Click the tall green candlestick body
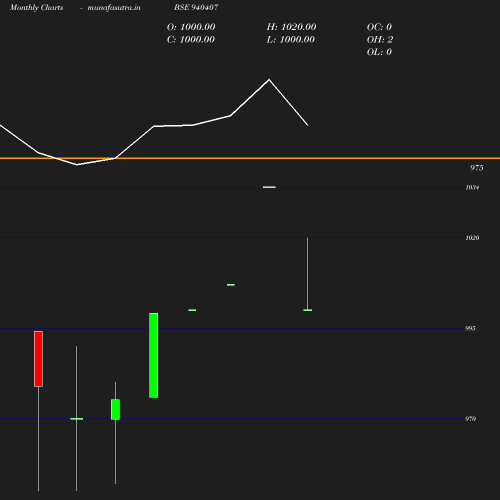Screen dimensions: 500x500 [154, 355]
